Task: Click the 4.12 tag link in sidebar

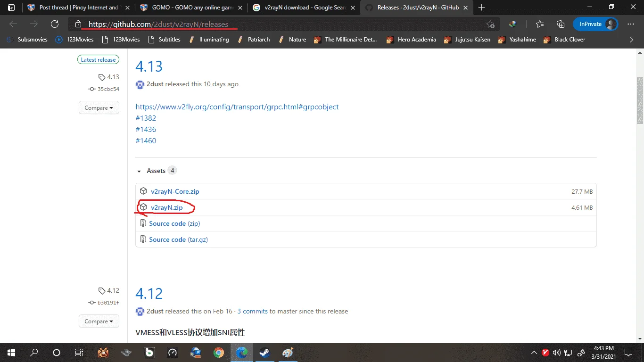Action: pos(109,290)
